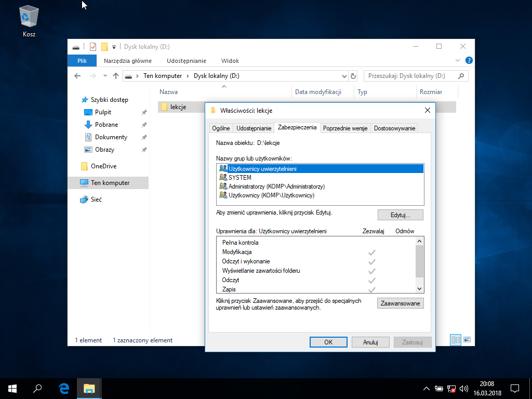Image resolution: width=532 pixels, height=399 pixels.
Task: Sort by Typ column header
Action: [x=385, y=92]
